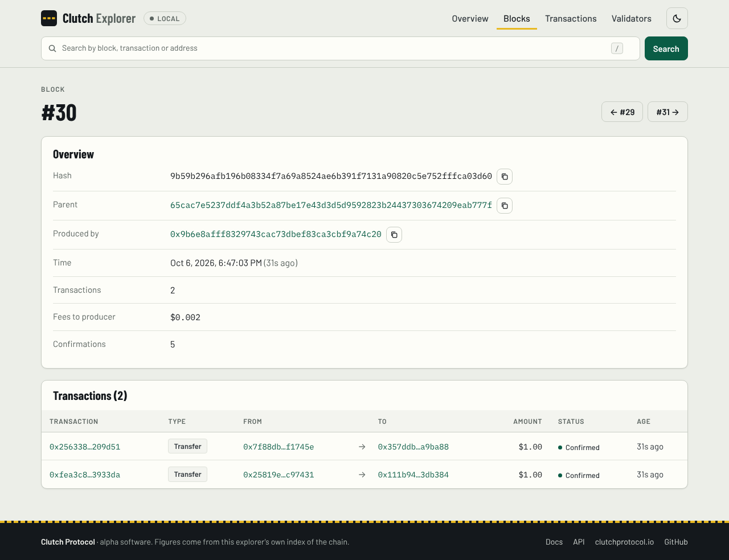Go to the Transactions tab
Screen dimensions: 729x560
click(571, 19)
